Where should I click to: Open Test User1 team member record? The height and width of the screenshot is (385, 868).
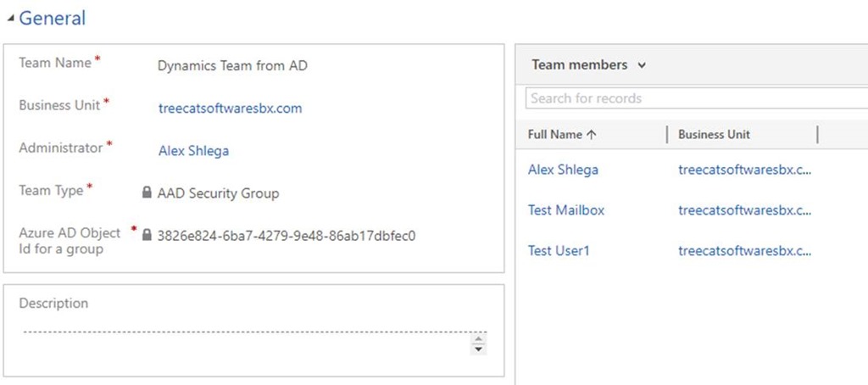[x=559, y=250]
